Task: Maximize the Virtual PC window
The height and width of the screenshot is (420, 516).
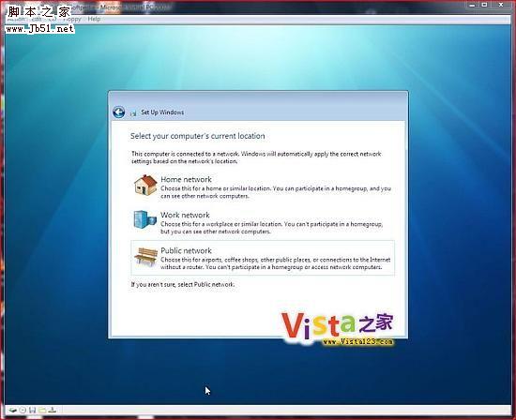Action: 484,5
